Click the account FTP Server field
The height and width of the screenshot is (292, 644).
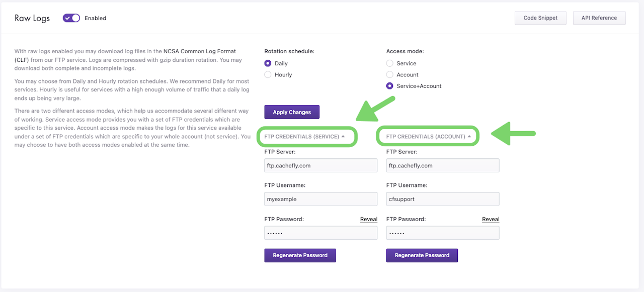[x=442, y=166]
